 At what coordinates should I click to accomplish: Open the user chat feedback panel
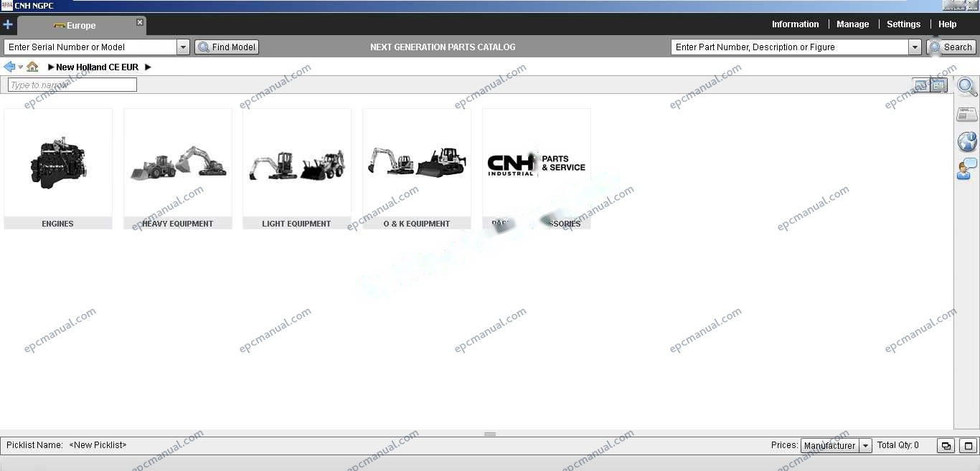pyautogui.click(x=967, y=169)
